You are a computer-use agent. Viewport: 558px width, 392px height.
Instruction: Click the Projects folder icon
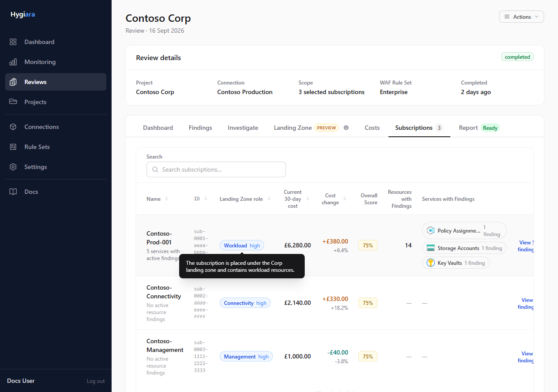(13, 102)
